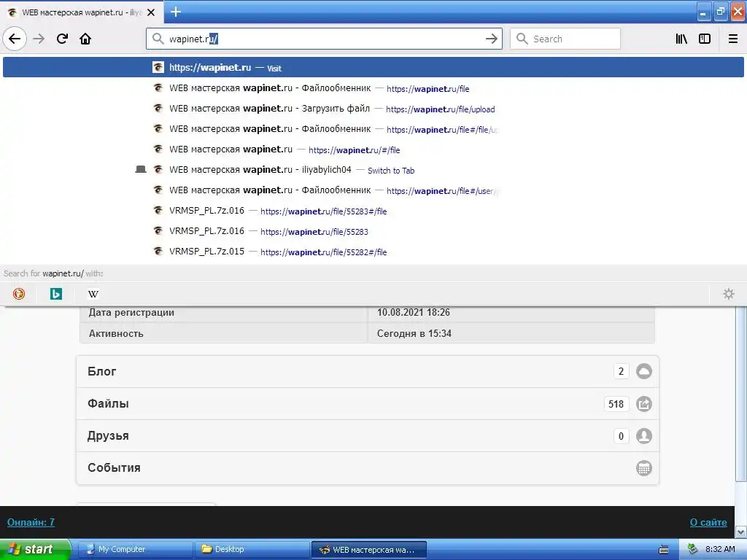Select the WEB мастерская wapinet.ru browser tab
This screenshot has width=747, height=560.
coord(82,12)
